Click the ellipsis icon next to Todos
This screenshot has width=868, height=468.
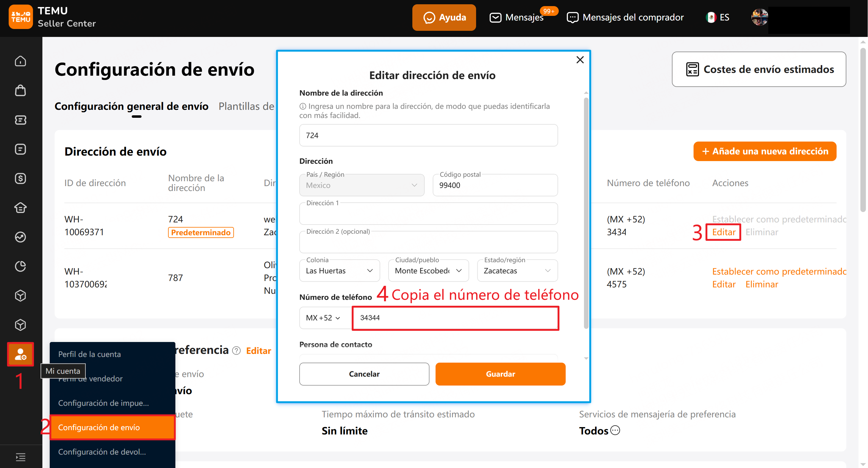(x=615, y=430)
